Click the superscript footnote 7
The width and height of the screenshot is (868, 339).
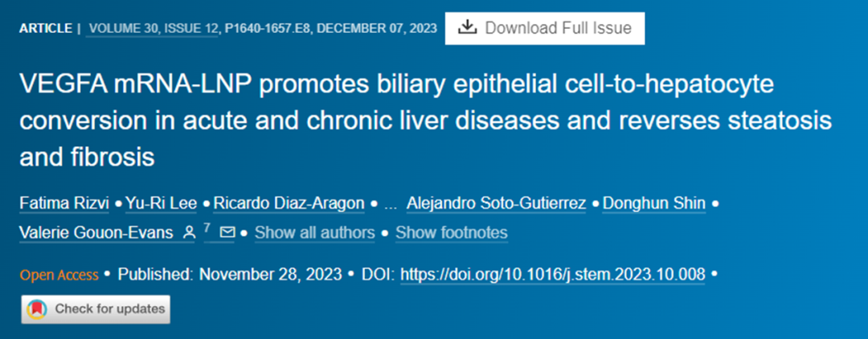coord(207,229)
